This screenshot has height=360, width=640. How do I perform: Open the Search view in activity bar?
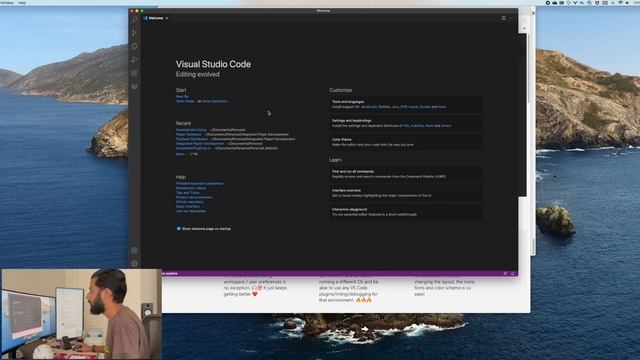(135, 19)
